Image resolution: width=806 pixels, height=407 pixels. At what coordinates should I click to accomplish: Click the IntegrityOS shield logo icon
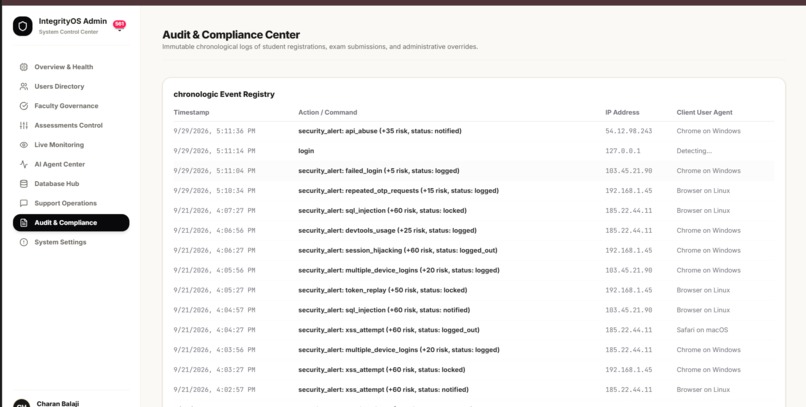click(23, 26)
